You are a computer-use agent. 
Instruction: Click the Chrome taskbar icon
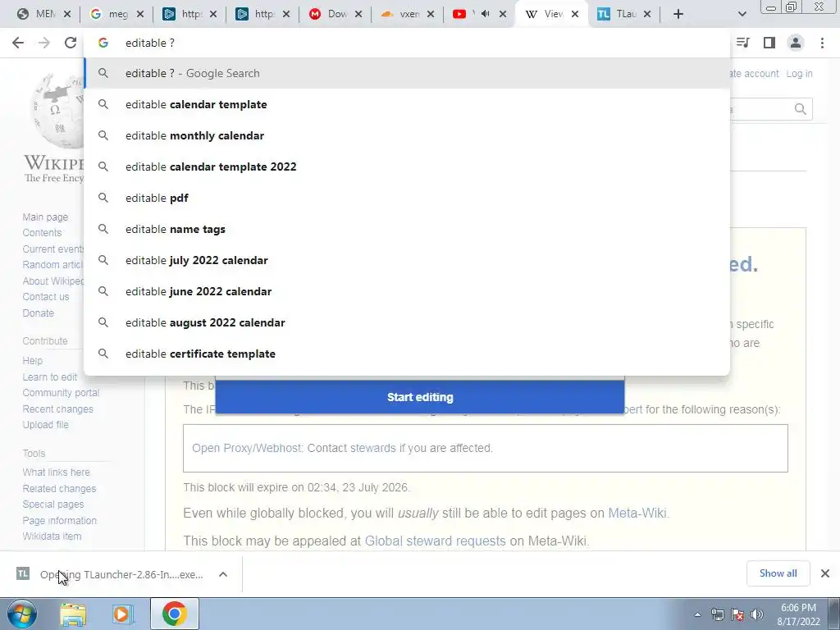[x=174, y=614]
